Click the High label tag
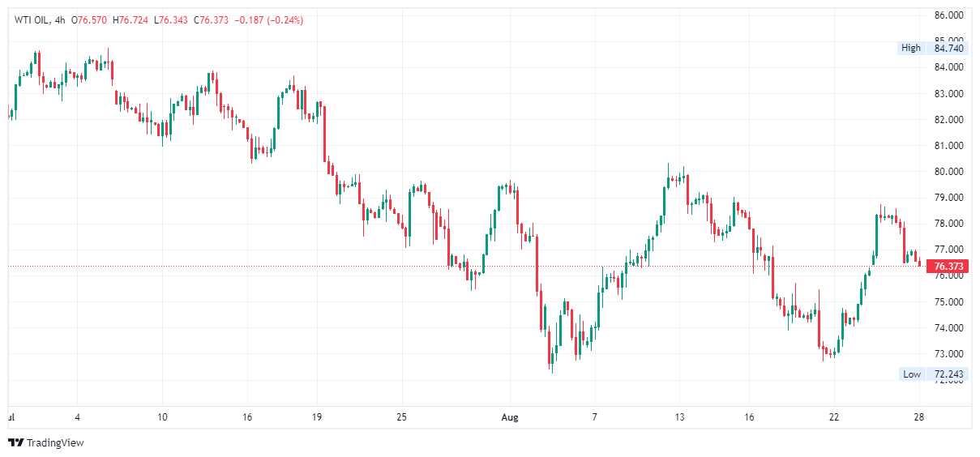Image resolution: width=980 pixels, height=457 pixels. tap(911, 48)
